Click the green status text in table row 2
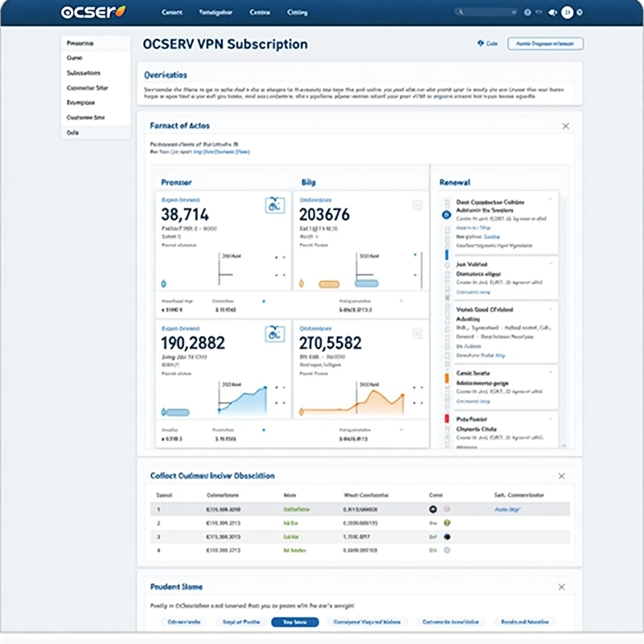Image resolution: width=644 pixels, height=644 pixels. coord(291,523)
